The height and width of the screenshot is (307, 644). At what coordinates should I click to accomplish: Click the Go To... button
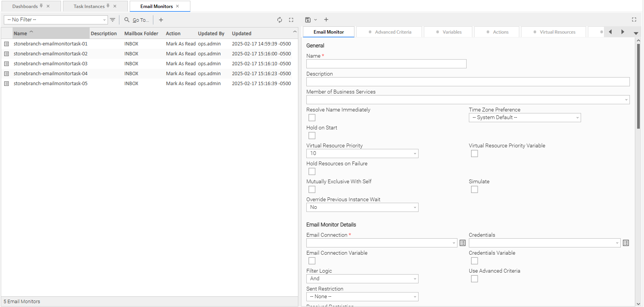tap(137, 20)
